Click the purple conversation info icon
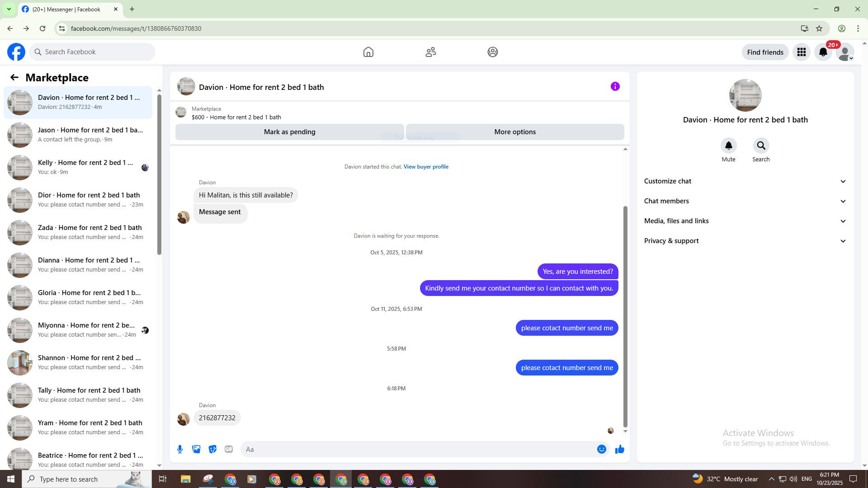The width and height of the screenshot is (868, 488). coord(615,86)
